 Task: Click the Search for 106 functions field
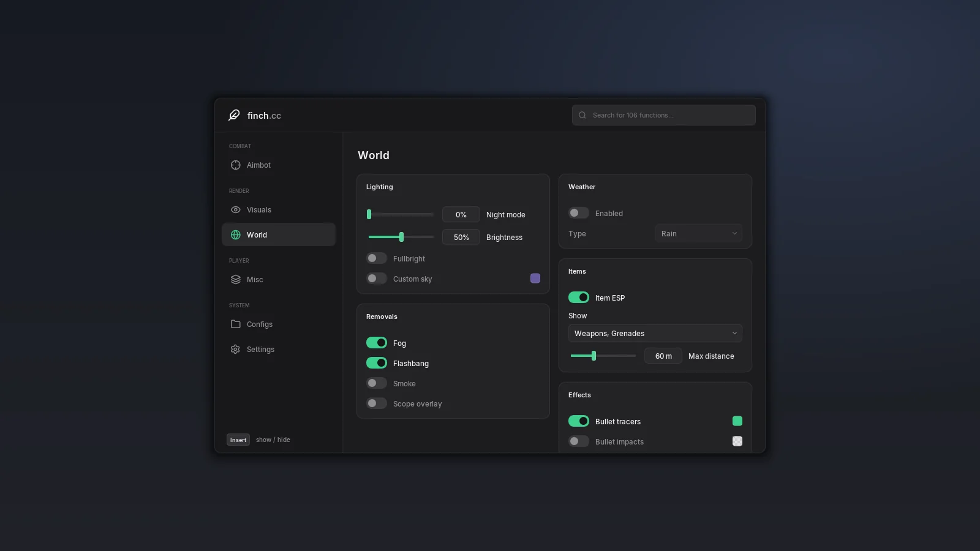pyautogui.click(x=664, y=115)
